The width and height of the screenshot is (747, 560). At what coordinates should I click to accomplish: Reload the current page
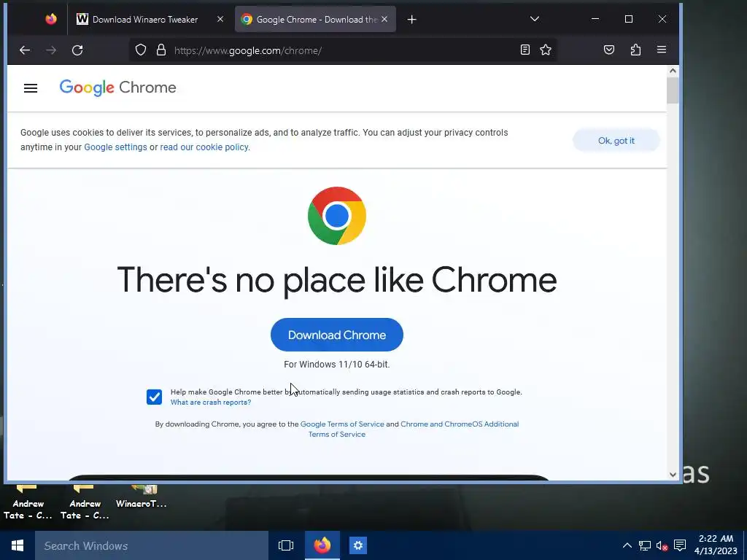[77, 50]
